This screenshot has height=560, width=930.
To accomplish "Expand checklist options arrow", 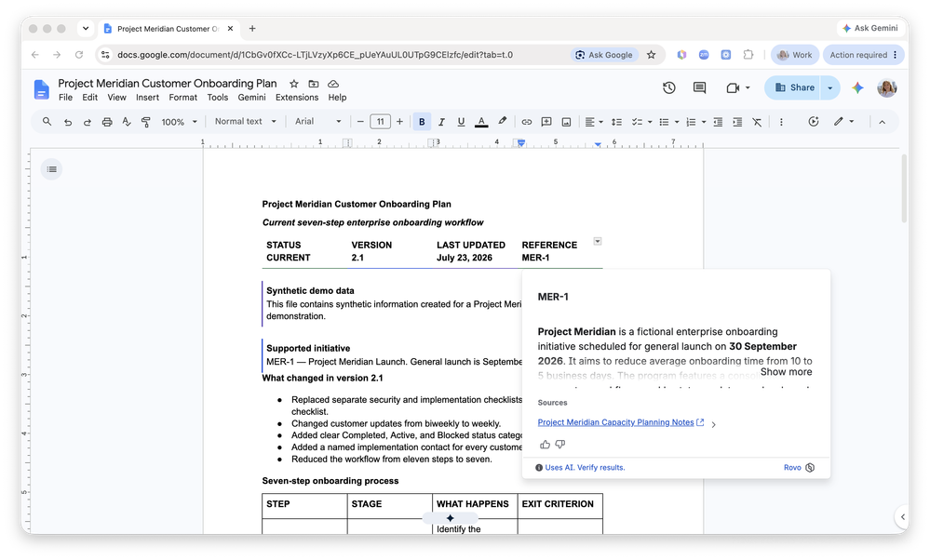I will pyautogui.click(x=650, y=122).
